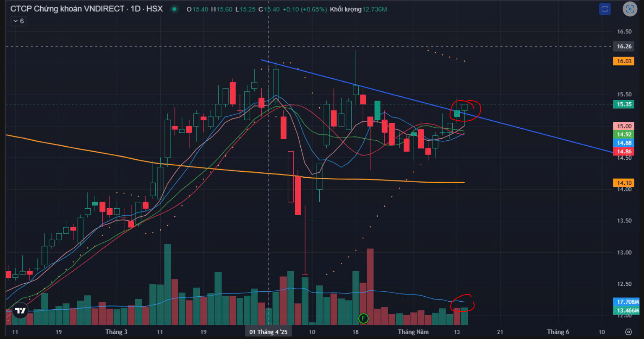644x339 pixels.
Task: Click the 21 date axis label
Action: coord(501,332)
